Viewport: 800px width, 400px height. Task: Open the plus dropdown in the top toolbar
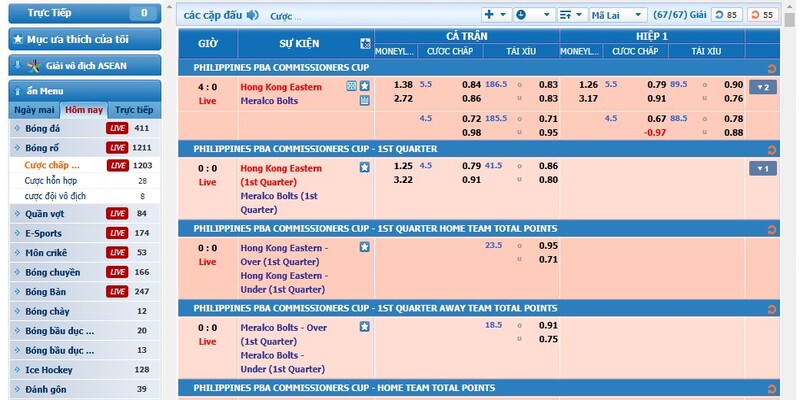click(496, 15)
